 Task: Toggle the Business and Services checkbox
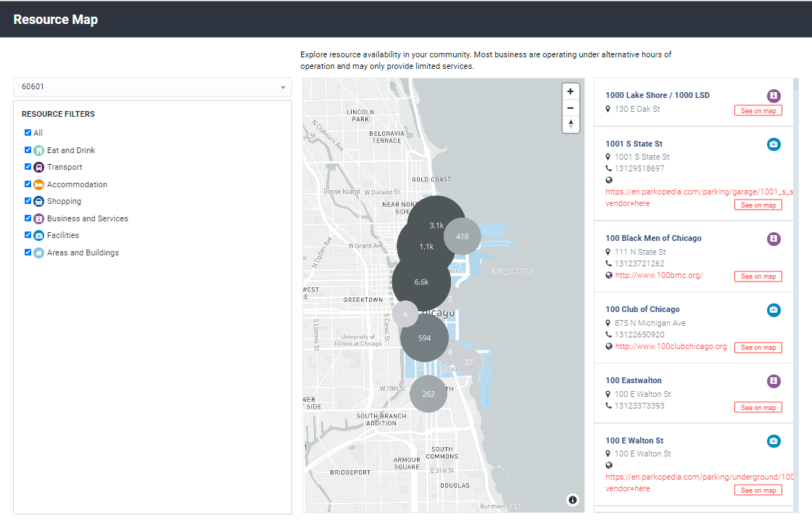(28, 218)
